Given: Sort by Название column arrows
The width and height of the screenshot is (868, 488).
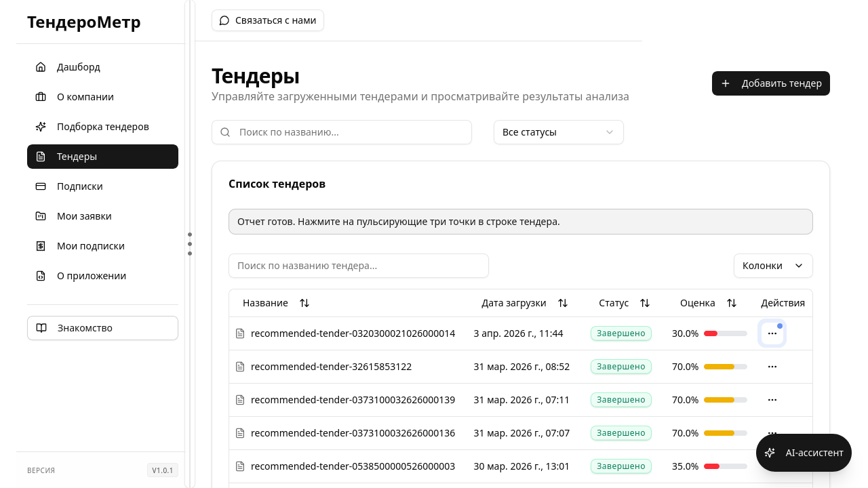Looking at the screenshot, I should (x=304, y=303).
